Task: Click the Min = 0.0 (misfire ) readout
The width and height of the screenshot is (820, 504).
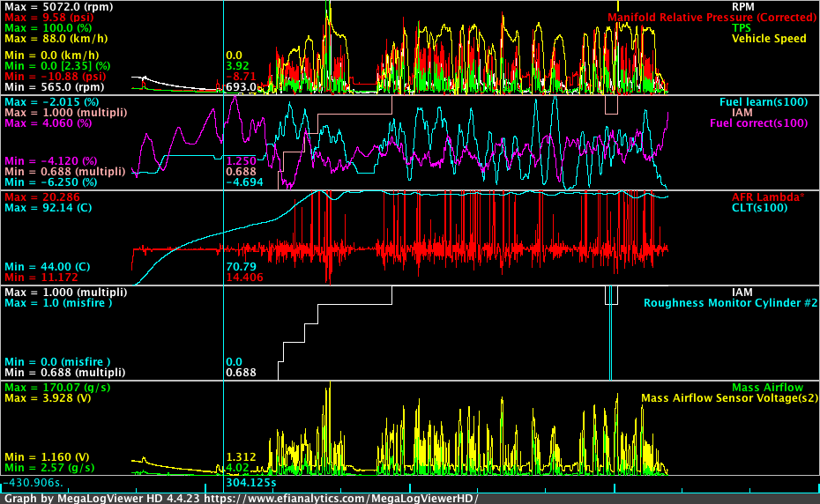Action: coord(57,362)
